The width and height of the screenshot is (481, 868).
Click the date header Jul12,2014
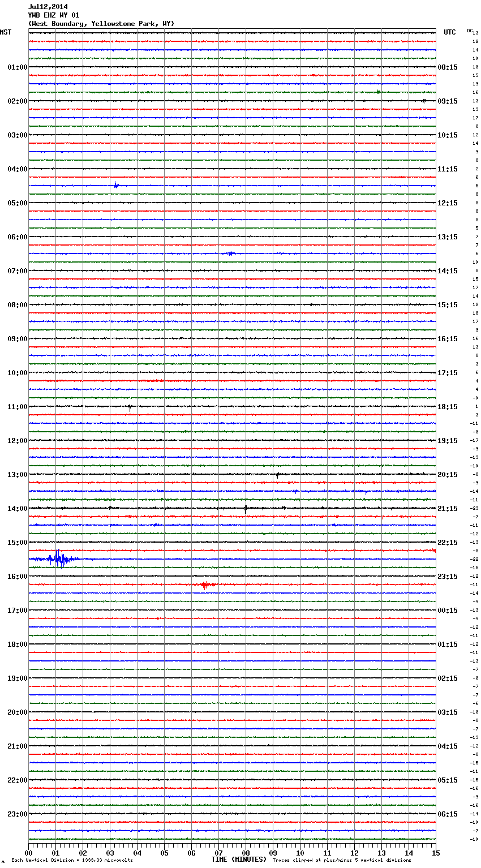point(48,7)
